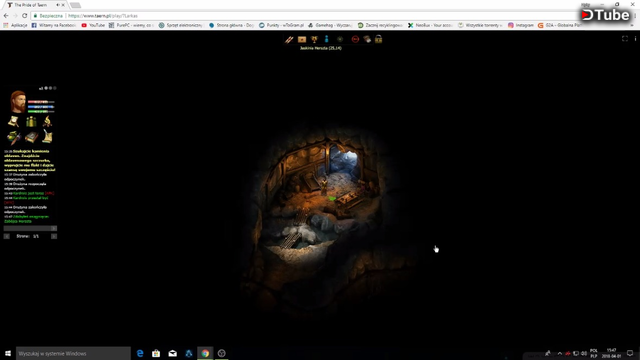Open Instagram bookmark
This screenshot has height=360, width=640.
coord(520,25)
